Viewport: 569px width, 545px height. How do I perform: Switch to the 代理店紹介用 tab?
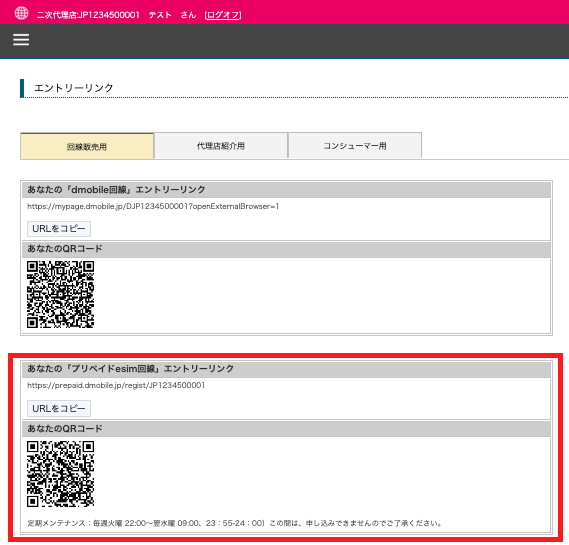tap(221, 146)
